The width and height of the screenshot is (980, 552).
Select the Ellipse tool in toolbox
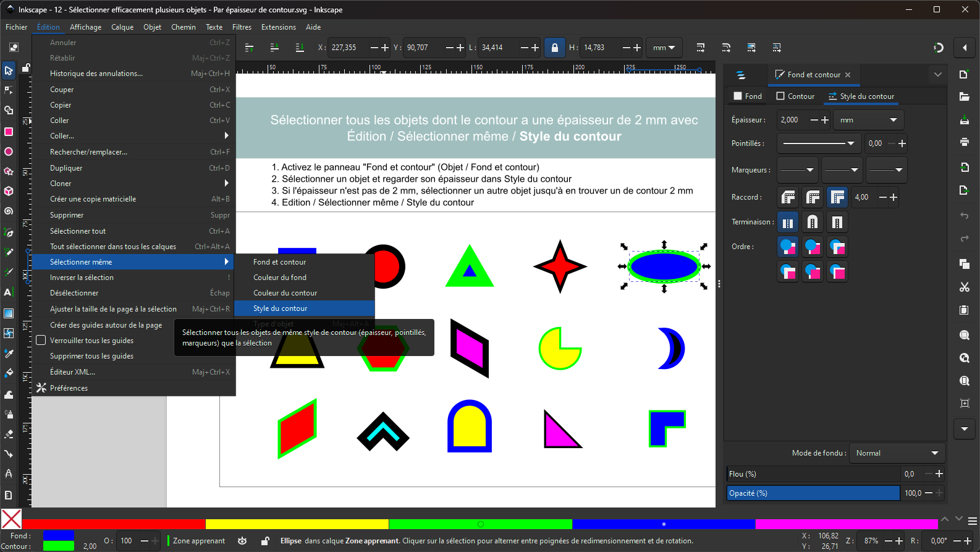point(9,151)
